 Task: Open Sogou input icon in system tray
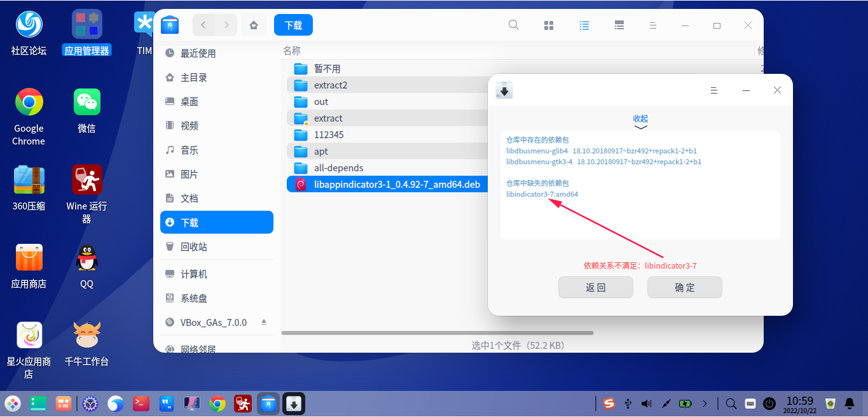click(609, 403)
